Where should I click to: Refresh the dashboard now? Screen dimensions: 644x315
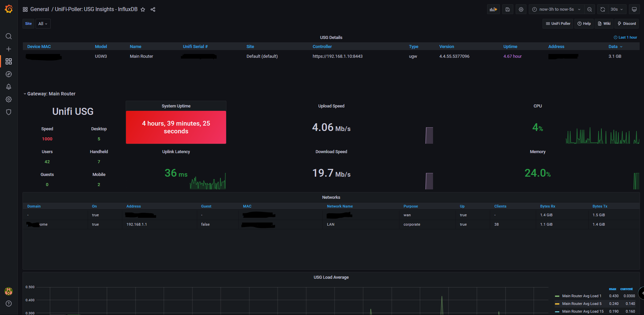coord(603,9)
